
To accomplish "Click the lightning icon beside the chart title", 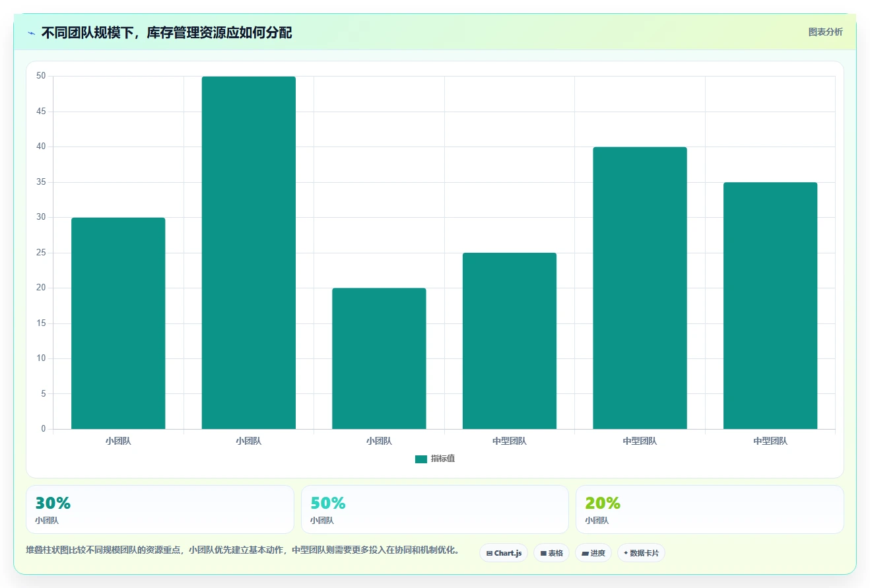I will pos(31,32).
